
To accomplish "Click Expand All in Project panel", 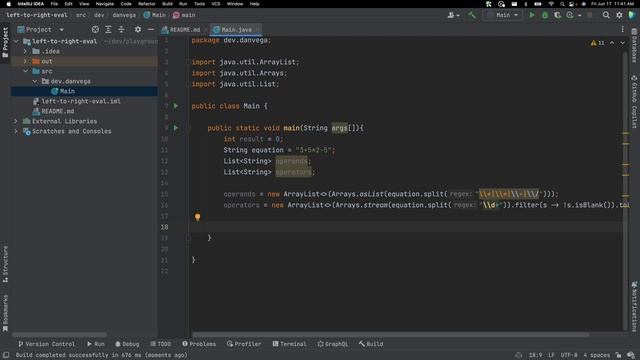I will [108, 29].
